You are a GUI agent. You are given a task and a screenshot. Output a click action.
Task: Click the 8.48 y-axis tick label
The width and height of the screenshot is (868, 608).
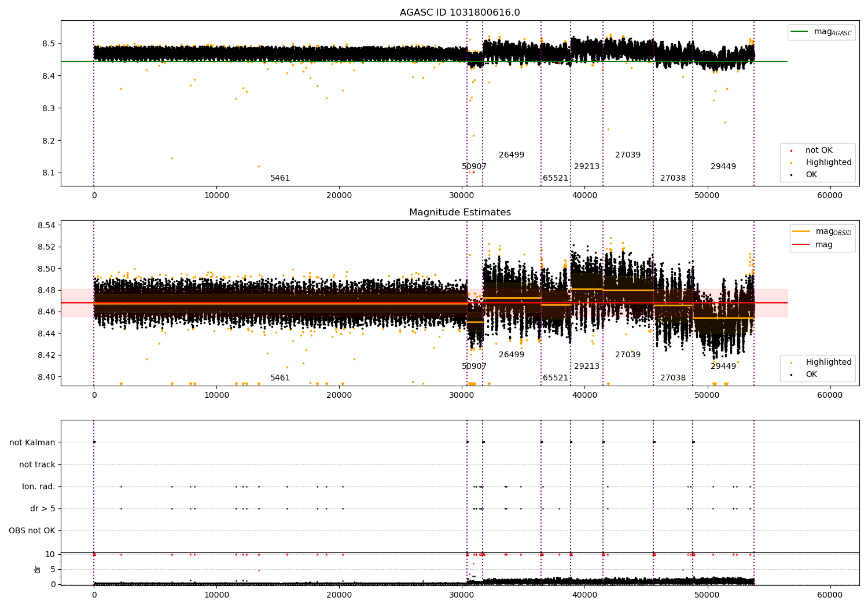(46, 290)
